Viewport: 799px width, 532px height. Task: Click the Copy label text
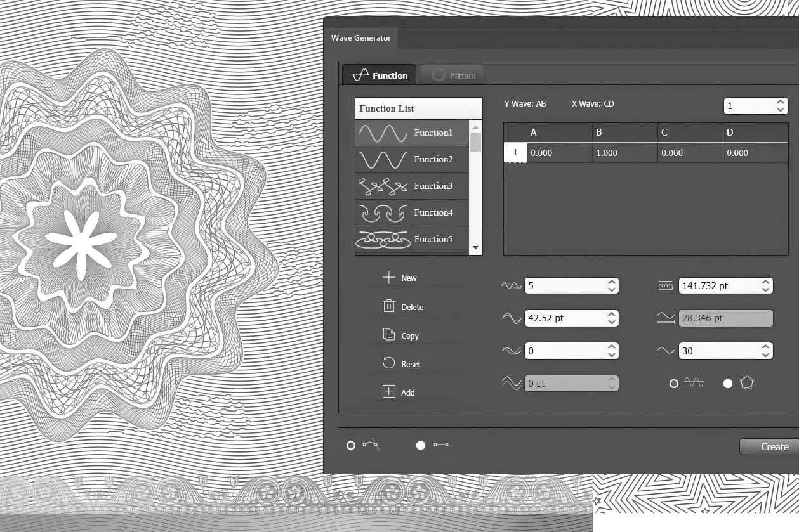410,335
